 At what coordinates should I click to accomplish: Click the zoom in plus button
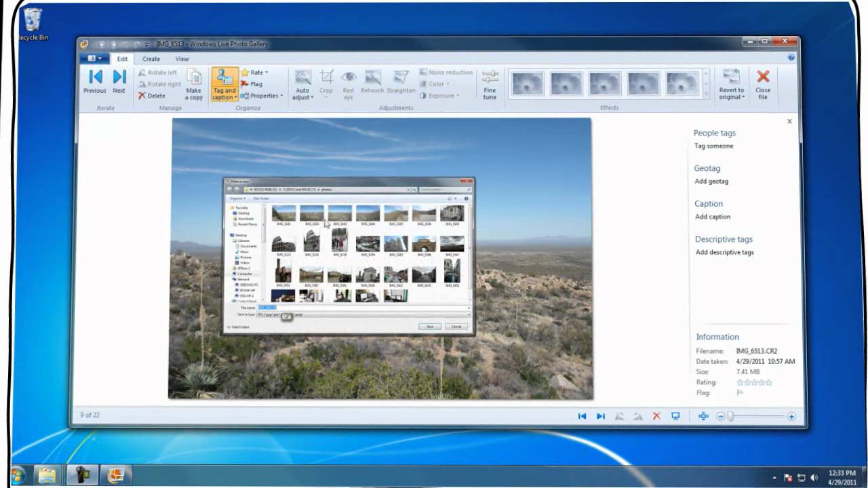pos(791,416)
